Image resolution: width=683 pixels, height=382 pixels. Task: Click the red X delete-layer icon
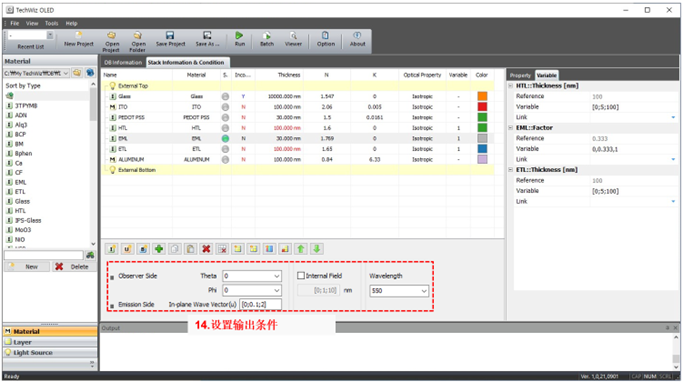206,249
